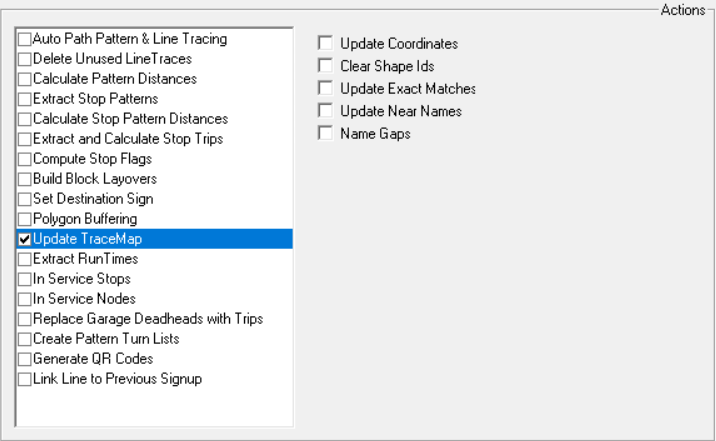Check the Clear Shape Ids box

[325, 65]
